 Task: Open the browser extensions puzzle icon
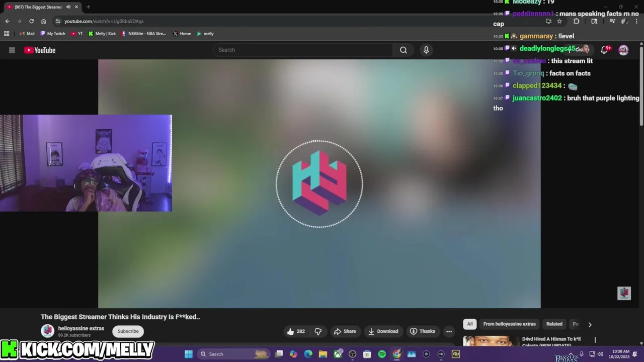coord(577,21)
